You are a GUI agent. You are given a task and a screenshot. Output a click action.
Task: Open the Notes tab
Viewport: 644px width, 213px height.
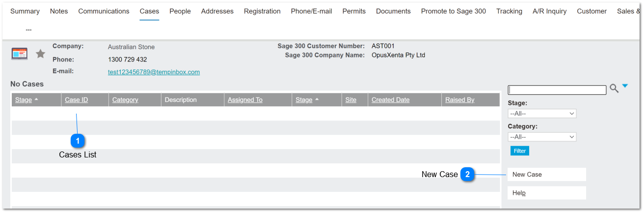tap(59, 11)
